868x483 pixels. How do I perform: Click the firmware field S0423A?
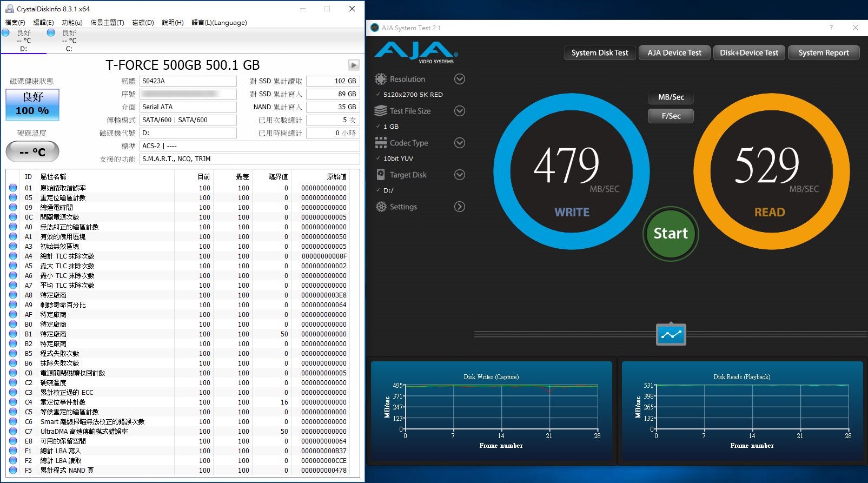[x=188, y=81]
